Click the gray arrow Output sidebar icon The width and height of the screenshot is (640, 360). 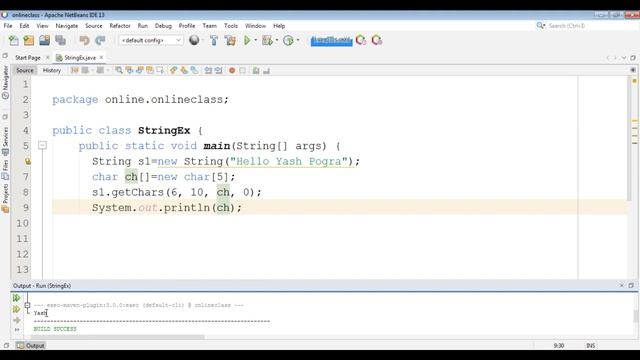(x=16, y=320)
